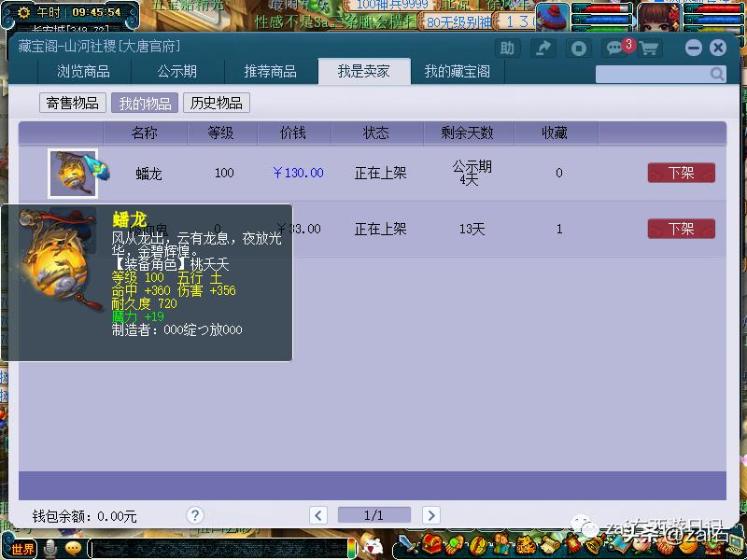Select the 寄售物品 sub-tab

click(x=72, y=103)
